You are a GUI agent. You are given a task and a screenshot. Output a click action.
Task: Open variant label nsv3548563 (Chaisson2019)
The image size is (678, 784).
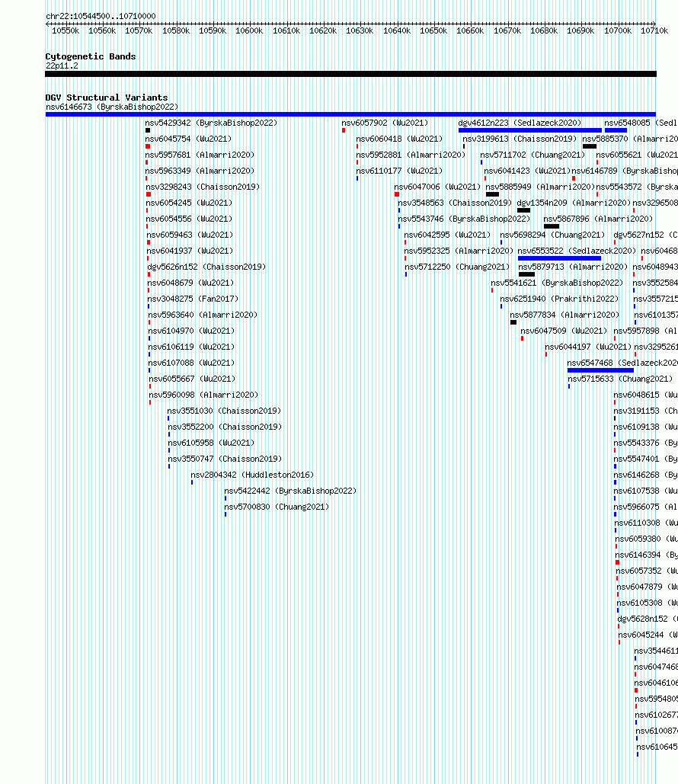click(455, 203)
